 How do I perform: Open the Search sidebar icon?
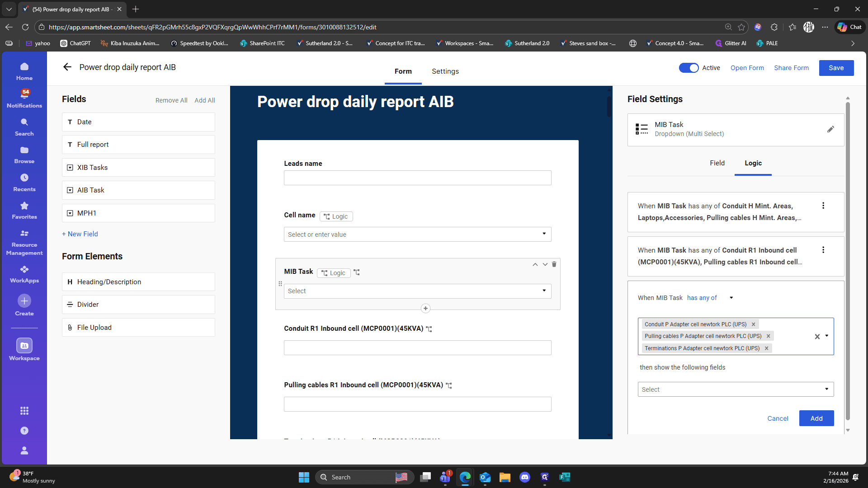click(x=24, y=127)
